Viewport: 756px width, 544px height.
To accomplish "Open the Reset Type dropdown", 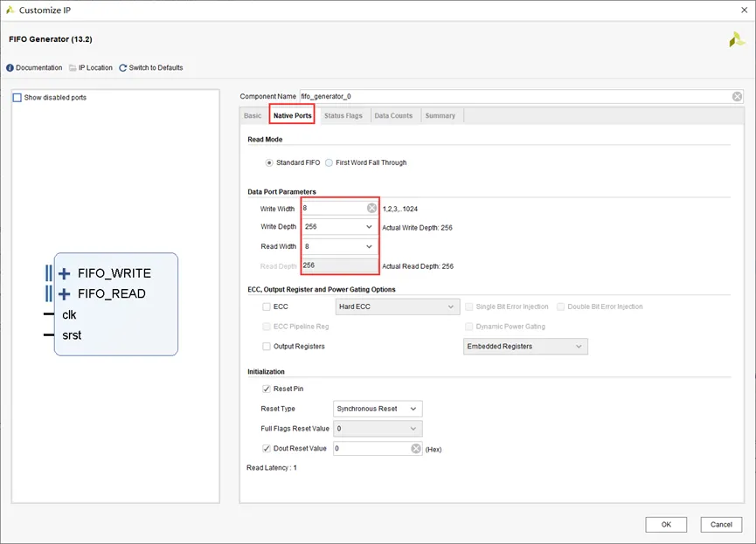I will (378, 409).
